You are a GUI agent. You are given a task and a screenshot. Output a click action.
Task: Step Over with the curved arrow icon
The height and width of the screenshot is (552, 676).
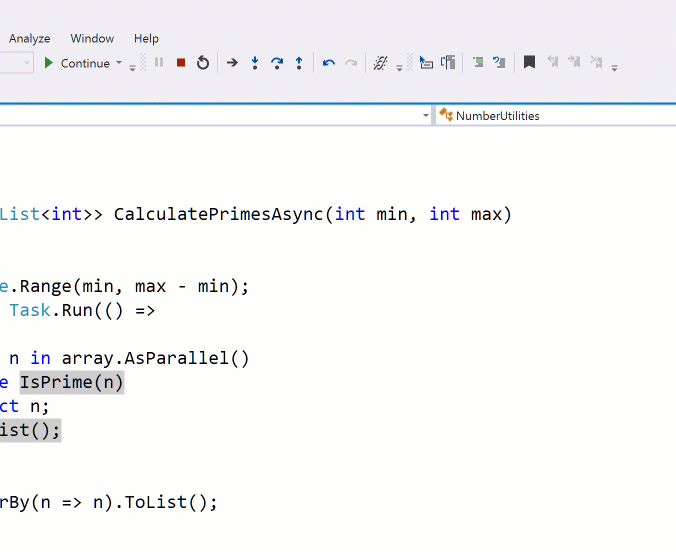[x=277, y=63]
